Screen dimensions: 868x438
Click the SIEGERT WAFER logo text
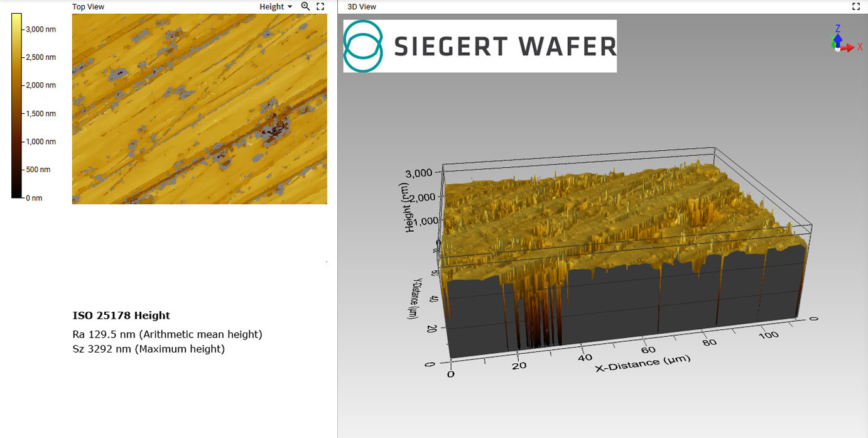[x=504, y=47]
